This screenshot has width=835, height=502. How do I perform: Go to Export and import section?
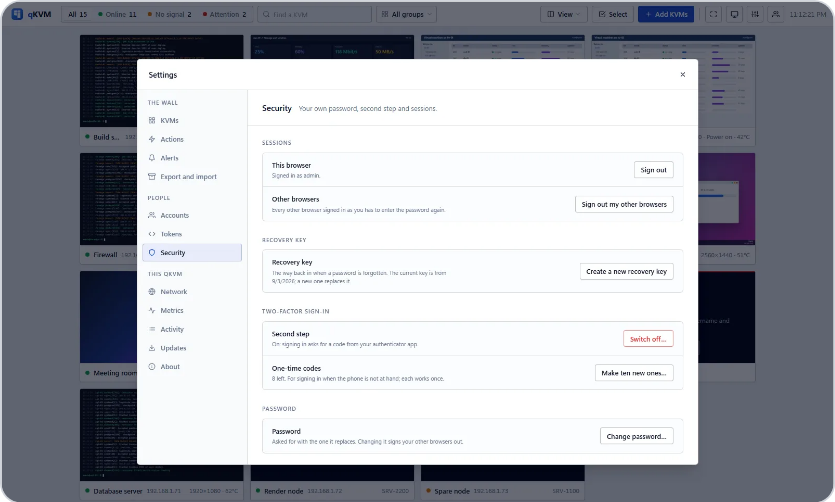pos(192,177)
